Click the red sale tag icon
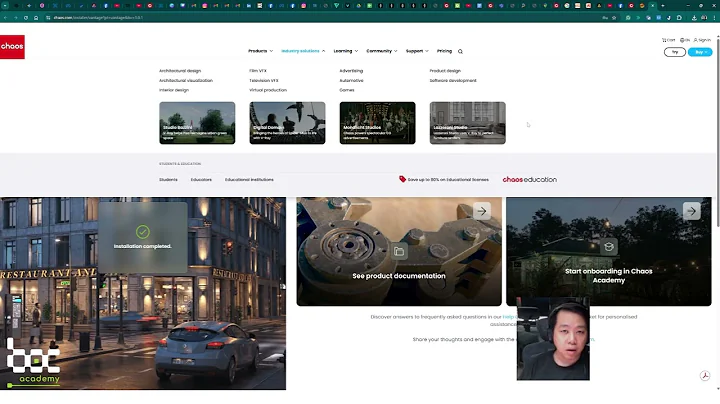Viewport: 720px width, 404px height. [402, 179]
